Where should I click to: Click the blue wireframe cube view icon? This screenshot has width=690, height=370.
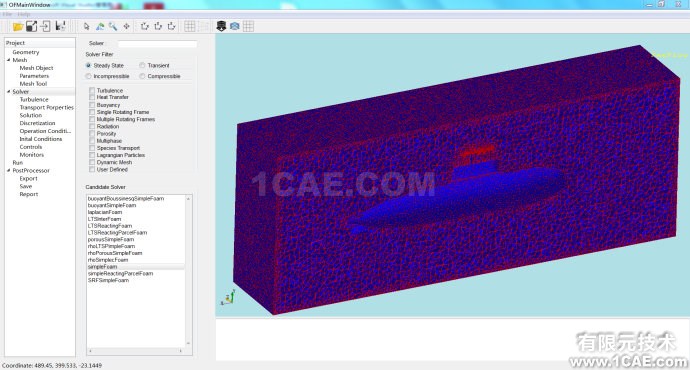coord(235,26)
